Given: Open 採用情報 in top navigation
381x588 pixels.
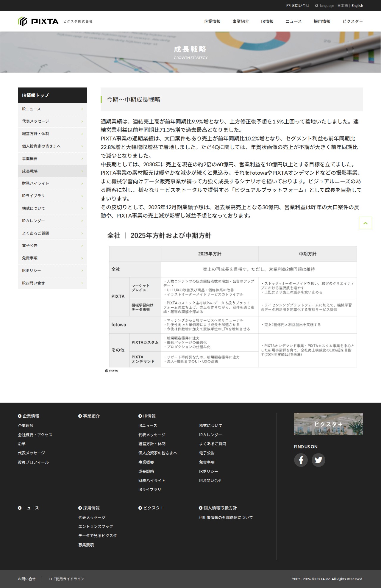Looking at the screenshot, I should pyautogui.click(x=322, y=21).
